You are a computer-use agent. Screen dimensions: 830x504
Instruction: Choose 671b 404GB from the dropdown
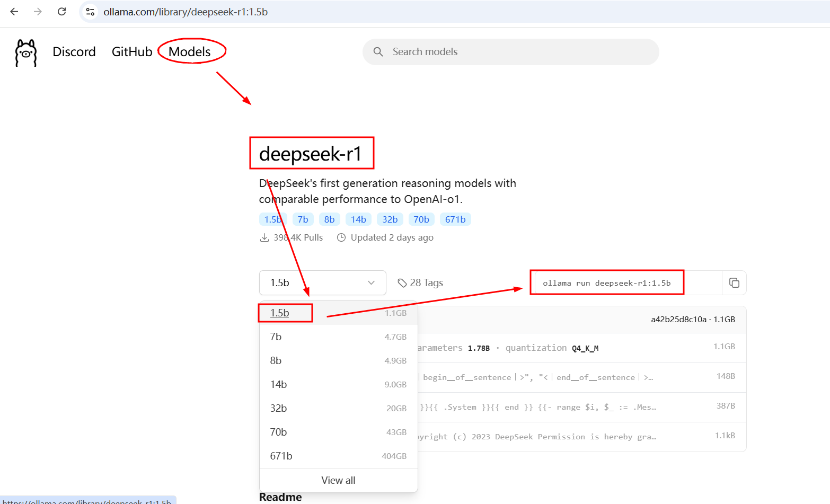coord(339,456)
